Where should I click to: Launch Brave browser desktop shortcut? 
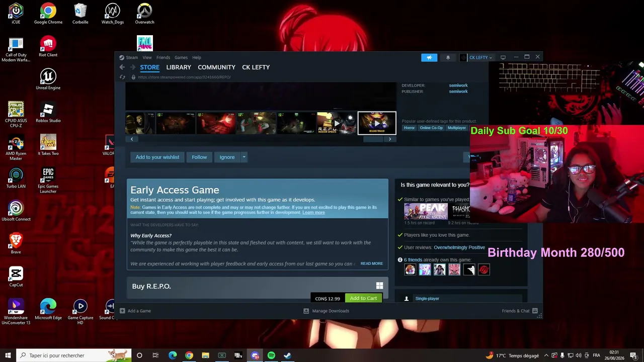pos(16,243)
